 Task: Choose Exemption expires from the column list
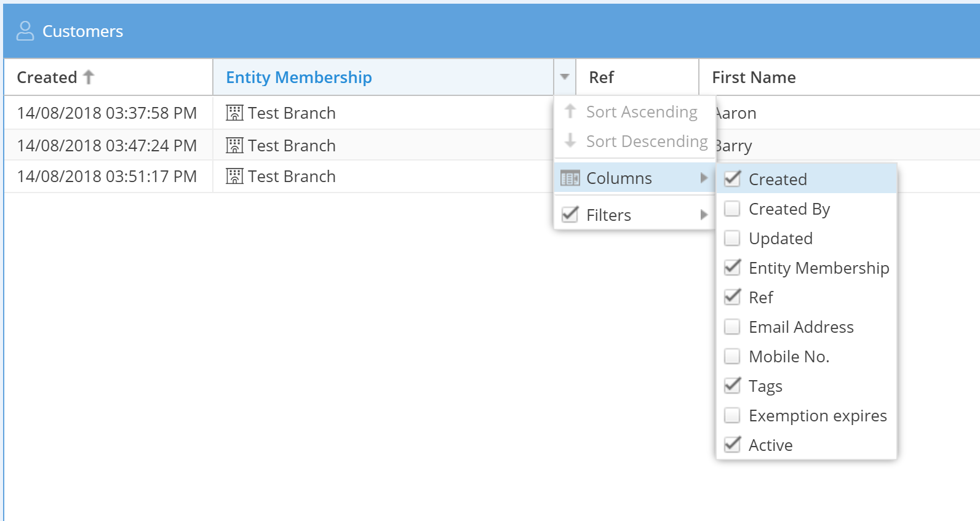point(817,416)
